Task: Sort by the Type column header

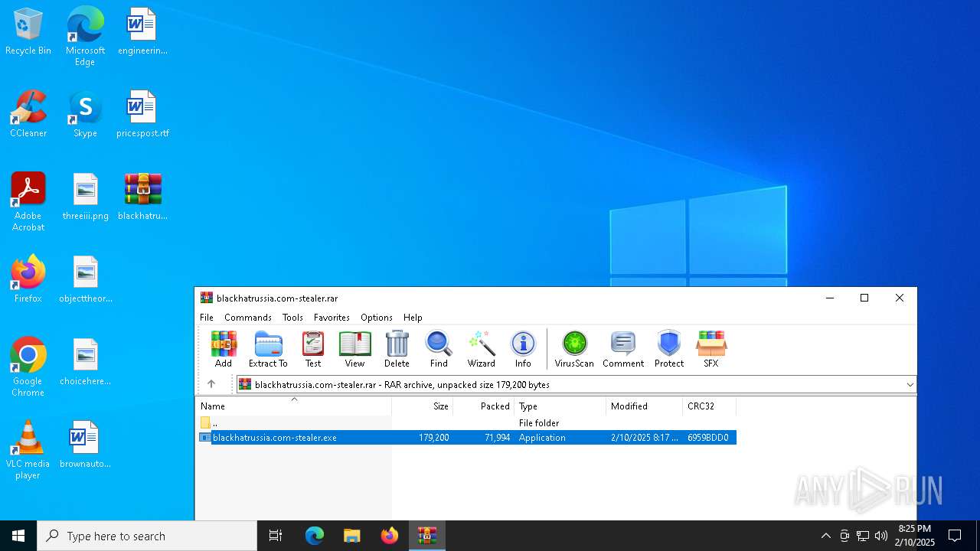Action: coord(560,406)
